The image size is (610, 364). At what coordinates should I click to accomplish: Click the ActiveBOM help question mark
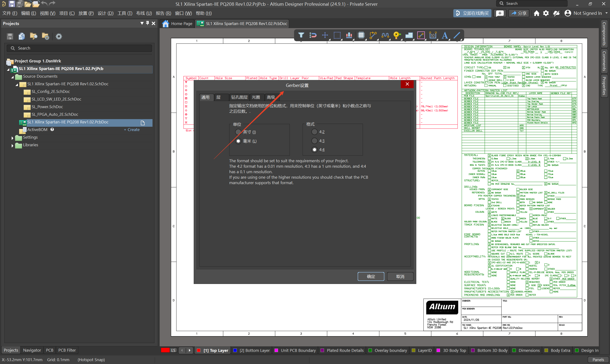tap(52, 130)
